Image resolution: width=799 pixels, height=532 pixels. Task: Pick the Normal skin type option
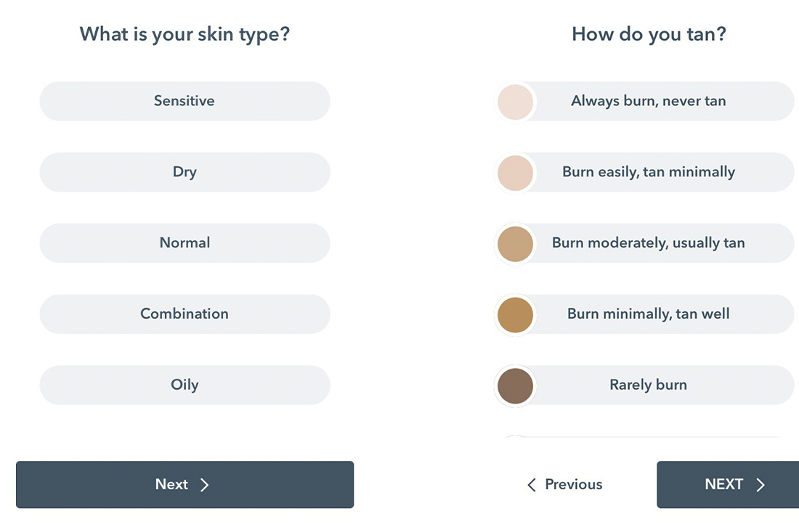pyautogui.click(x=184, y=243)
